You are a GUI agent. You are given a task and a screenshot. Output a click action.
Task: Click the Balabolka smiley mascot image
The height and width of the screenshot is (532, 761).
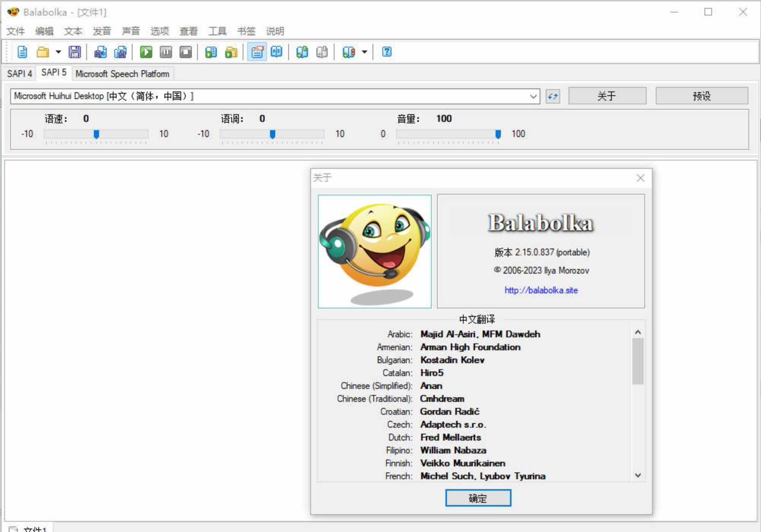coord(374,252)
